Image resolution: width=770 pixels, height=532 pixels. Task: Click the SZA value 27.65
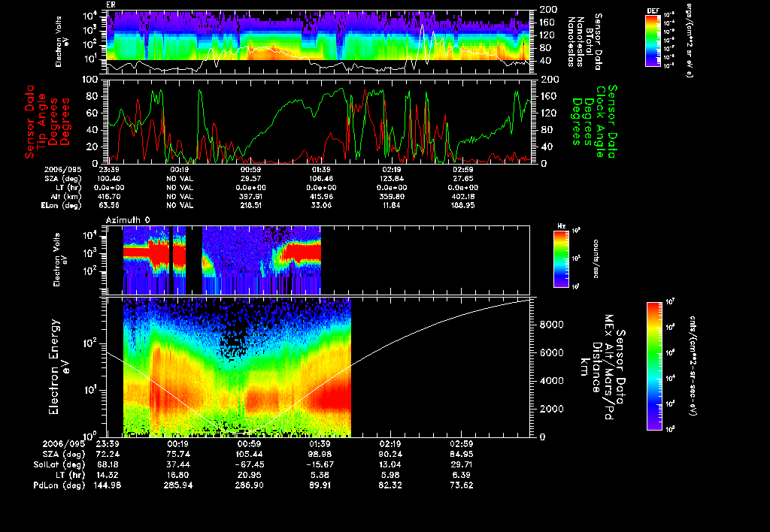click(462, 179)
